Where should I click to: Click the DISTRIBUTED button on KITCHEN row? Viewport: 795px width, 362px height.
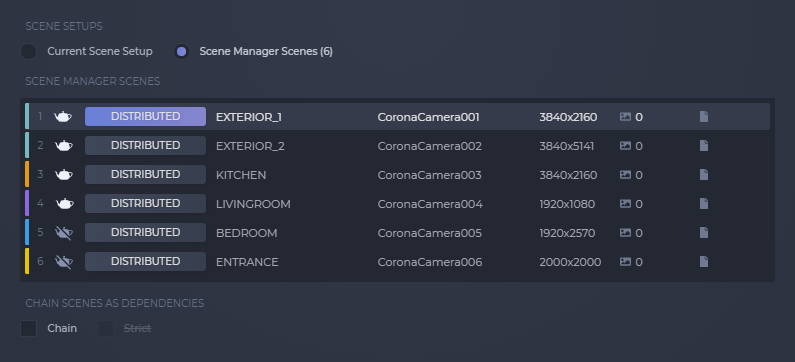point(146,174)
